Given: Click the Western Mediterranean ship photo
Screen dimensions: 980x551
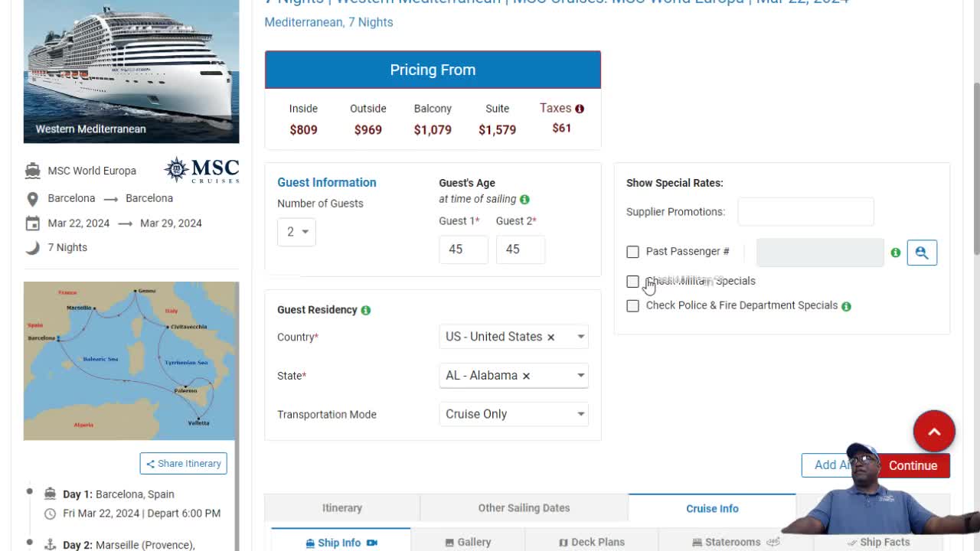Looking at the screenshot, I should click(131, 71).
